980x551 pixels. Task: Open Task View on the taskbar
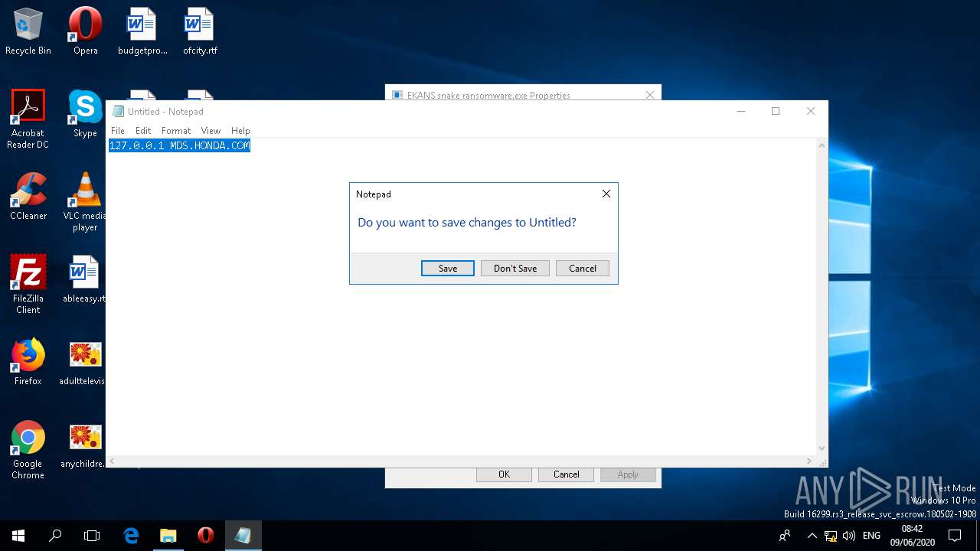pyautogui.click(x=92, y=536)
